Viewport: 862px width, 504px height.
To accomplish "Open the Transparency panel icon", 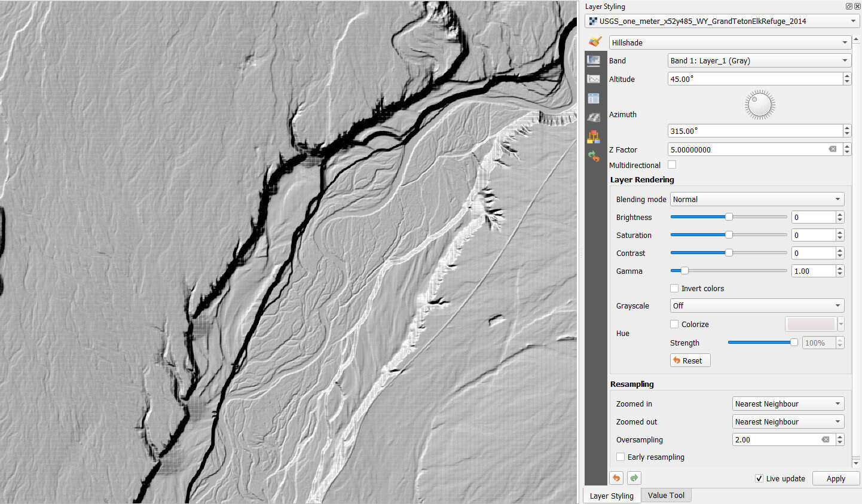I will pos(594,60).
